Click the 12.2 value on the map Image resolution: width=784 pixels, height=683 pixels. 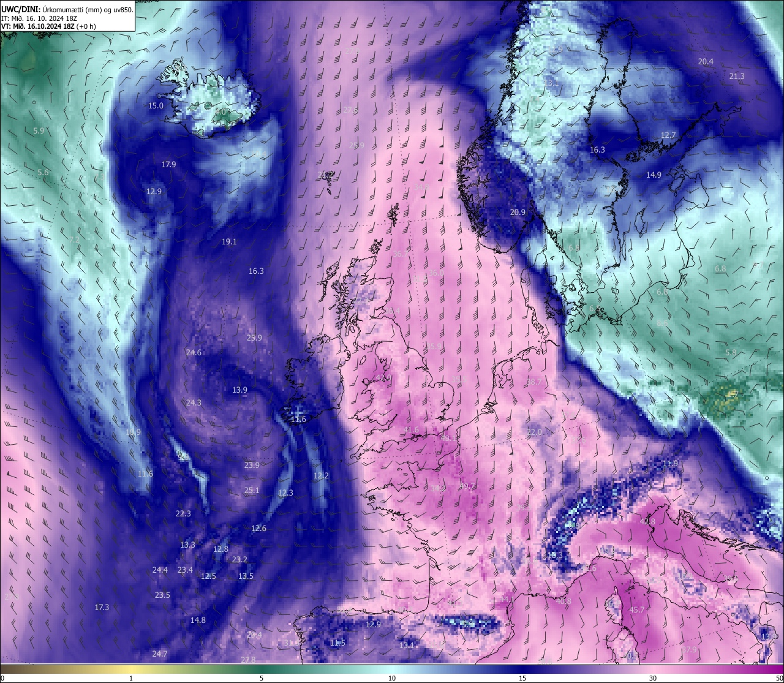click(x=321, y=475)
